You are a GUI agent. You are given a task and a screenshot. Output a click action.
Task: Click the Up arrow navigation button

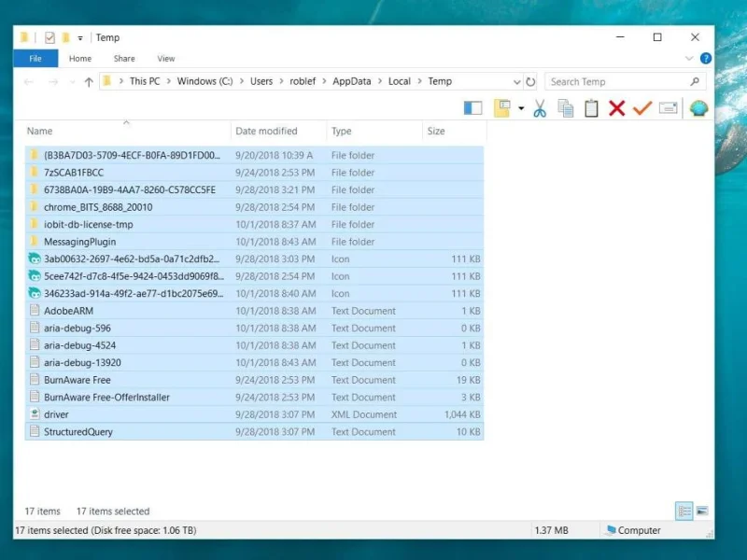(x=89, y=82)
